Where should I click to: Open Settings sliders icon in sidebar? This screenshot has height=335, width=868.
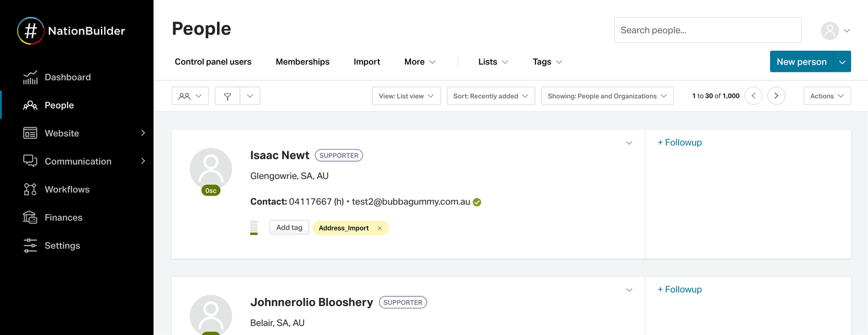[x=30, y=246]
